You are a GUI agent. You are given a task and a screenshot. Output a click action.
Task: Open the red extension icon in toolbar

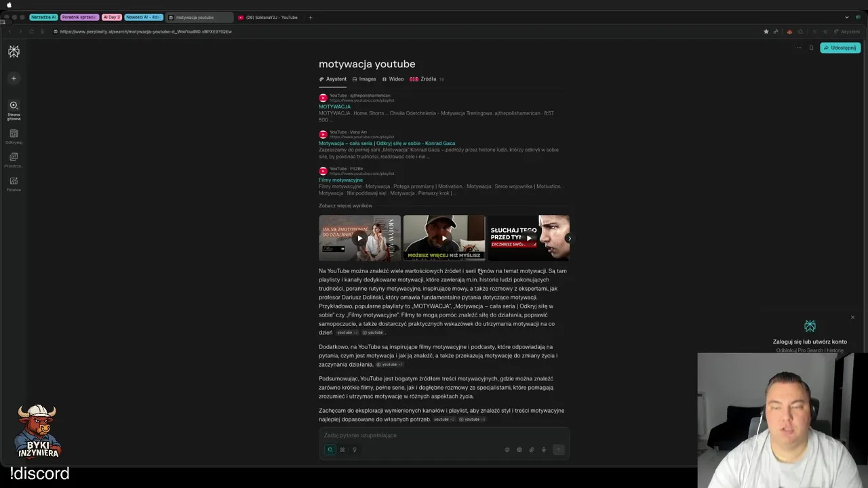(x=789, y=31)
